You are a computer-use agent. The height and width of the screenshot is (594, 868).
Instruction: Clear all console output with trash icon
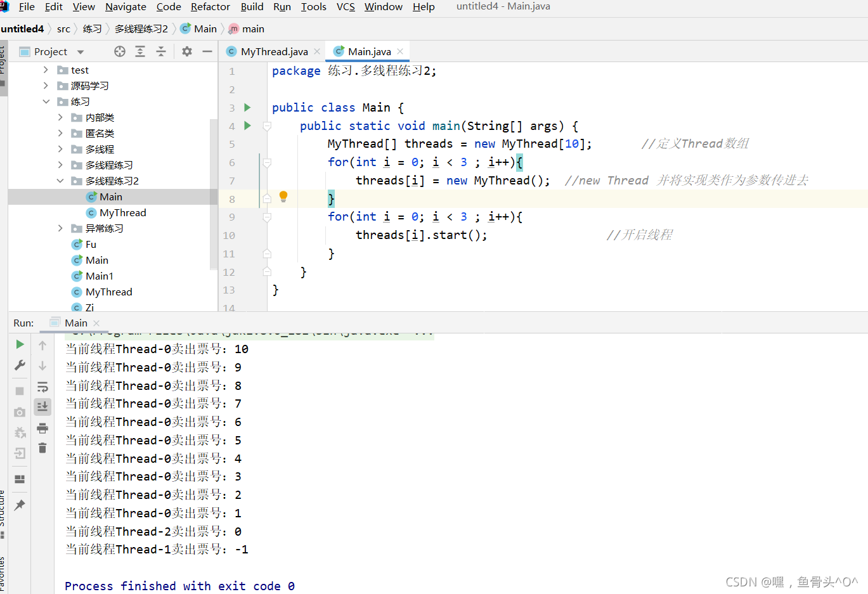[x=42, y=448]
